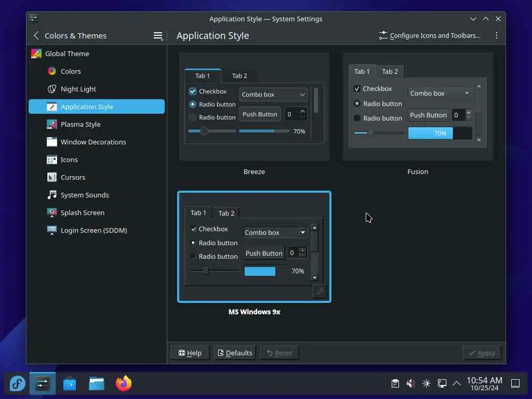Click System Settings in the taskbar
532x399 pixels.
pyautogui.click(x=43, y=384)
